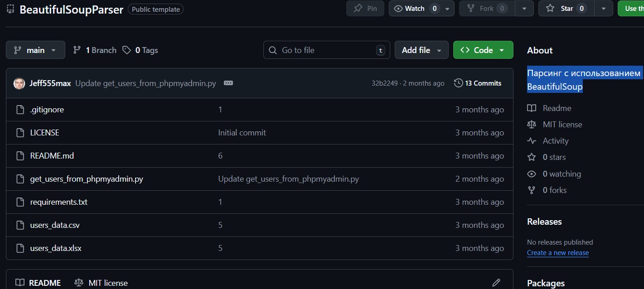Click the file icon beside users_data.csv

pos(20,225)
